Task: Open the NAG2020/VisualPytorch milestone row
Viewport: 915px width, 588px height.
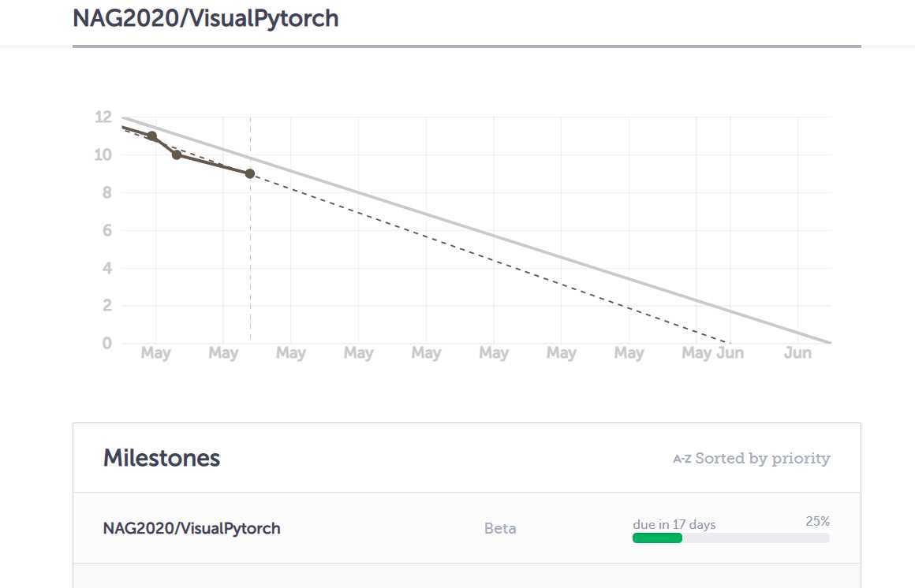Action: pos(466,528)
